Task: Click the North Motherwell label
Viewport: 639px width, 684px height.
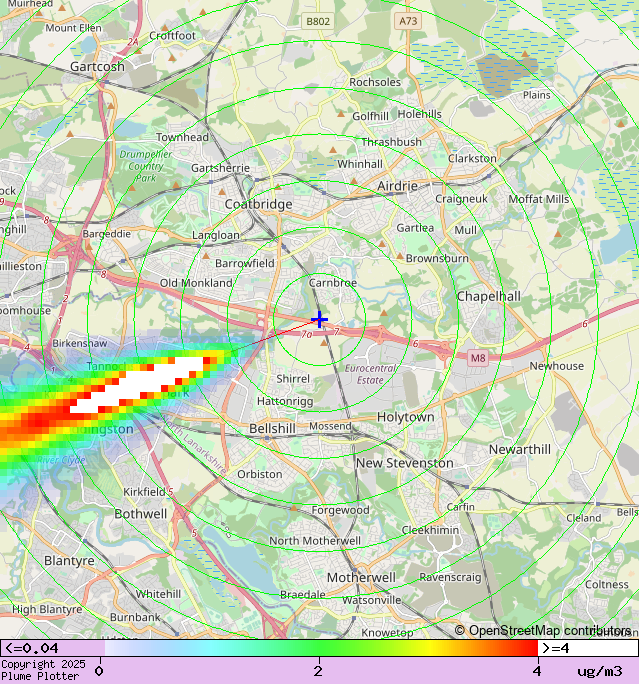Action: coord(314,541)
